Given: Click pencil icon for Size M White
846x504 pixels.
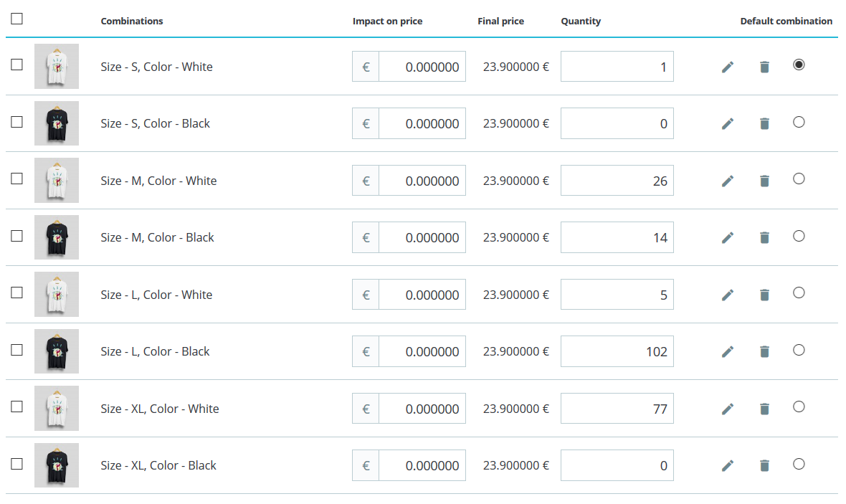Looking at the screenshot, I should coord(728,181).
